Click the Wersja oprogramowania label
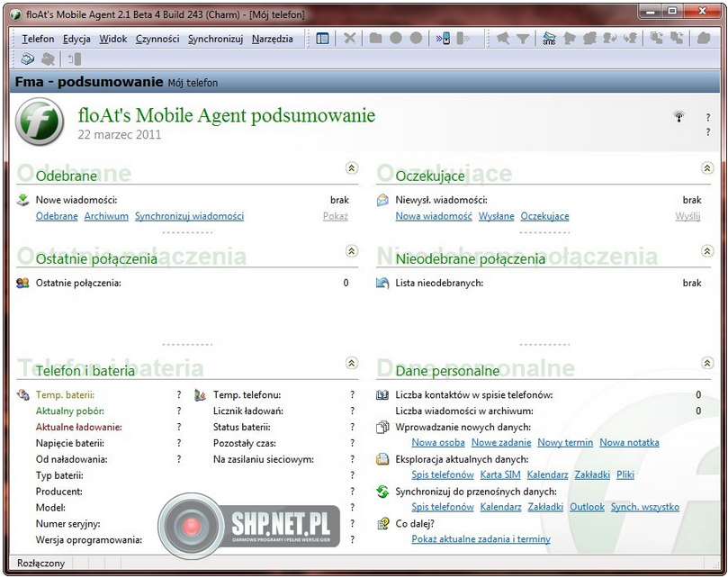 [89, 540]
